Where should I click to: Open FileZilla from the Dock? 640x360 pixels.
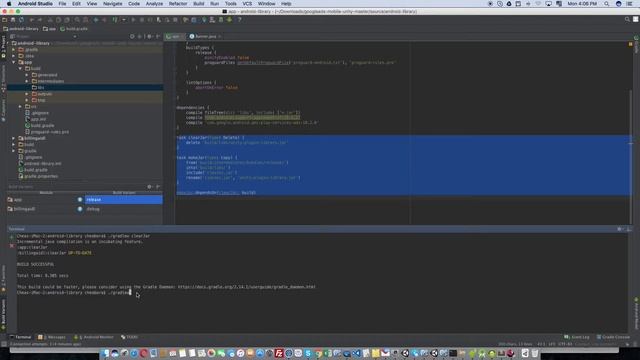[x=279, y=353]
